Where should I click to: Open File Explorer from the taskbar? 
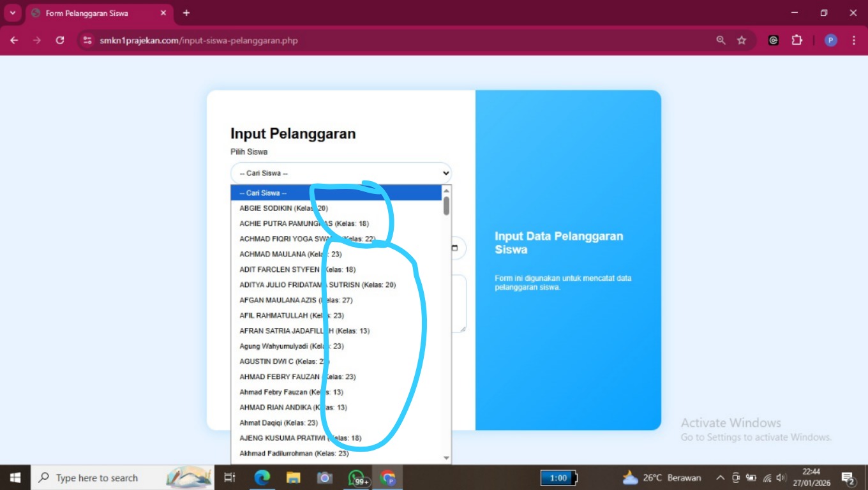tap(293, 478)
